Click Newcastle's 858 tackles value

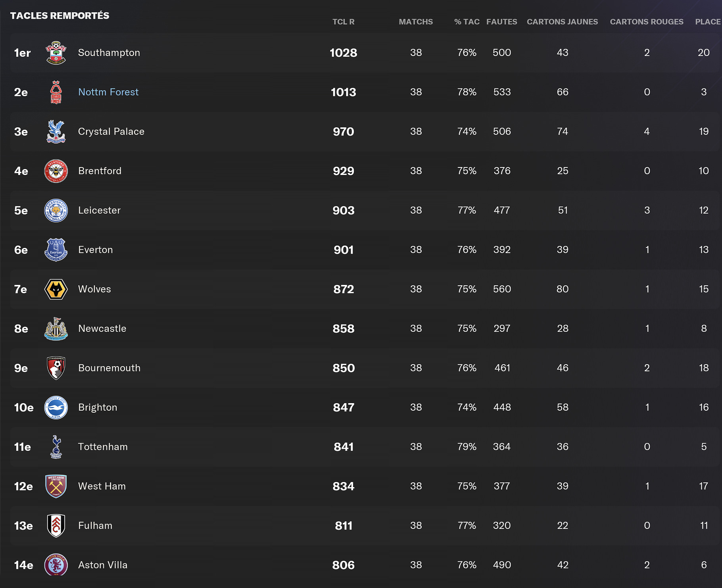[344, 329]
